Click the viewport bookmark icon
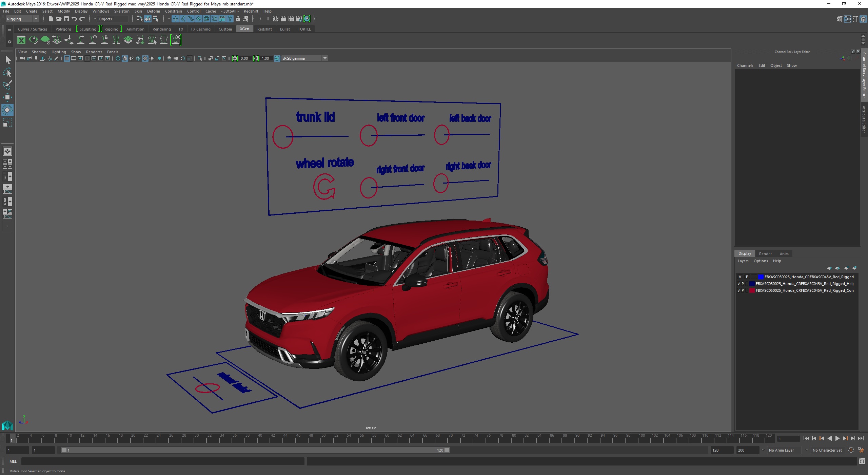Viewport: 868px width, 475px height. [x=36, y=58]
